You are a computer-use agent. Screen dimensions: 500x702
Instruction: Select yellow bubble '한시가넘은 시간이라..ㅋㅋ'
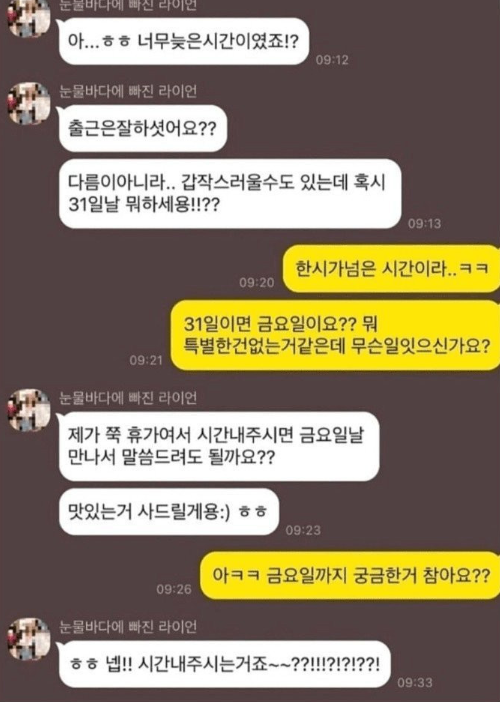click(x=391, y=269)
